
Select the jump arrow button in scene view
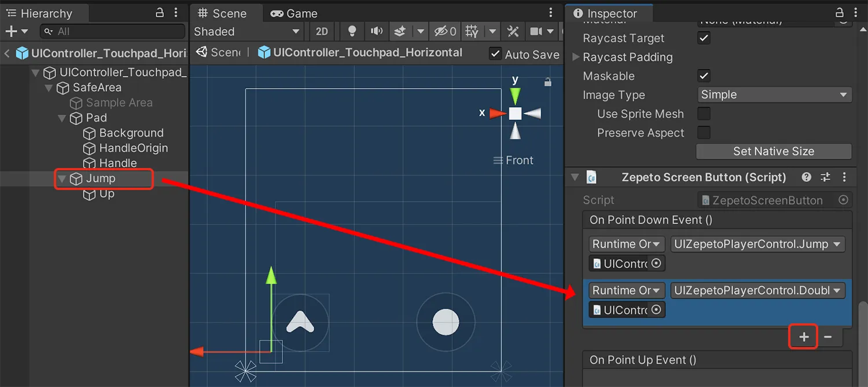point(300,322)
